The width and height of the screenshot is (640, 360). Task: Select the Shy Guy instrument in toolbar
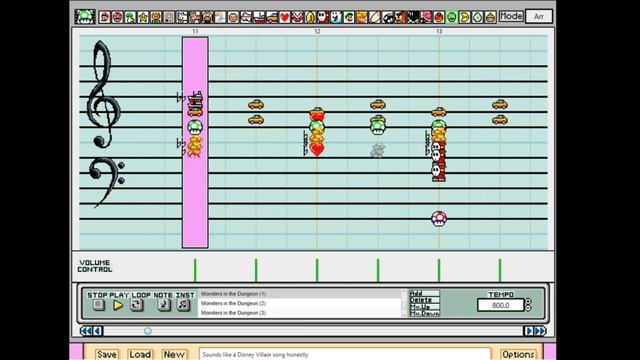point(323,17)
